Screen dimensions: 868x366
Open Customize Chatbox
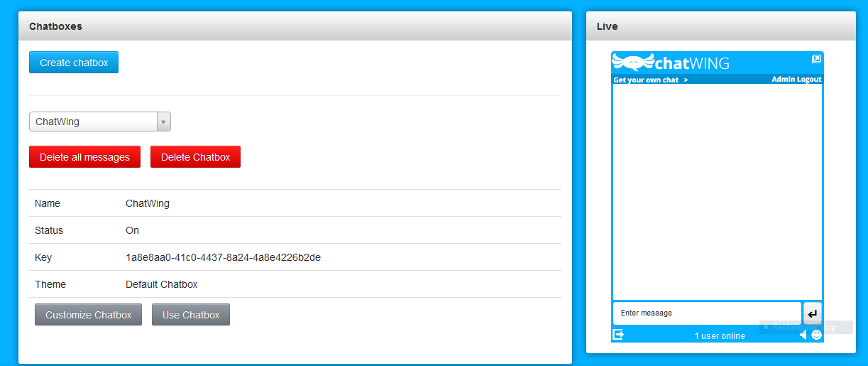[x=88, y=315]
